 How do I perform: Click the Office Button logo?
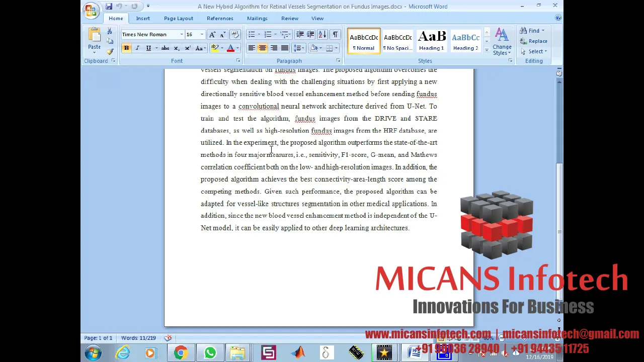click(91, 10)
